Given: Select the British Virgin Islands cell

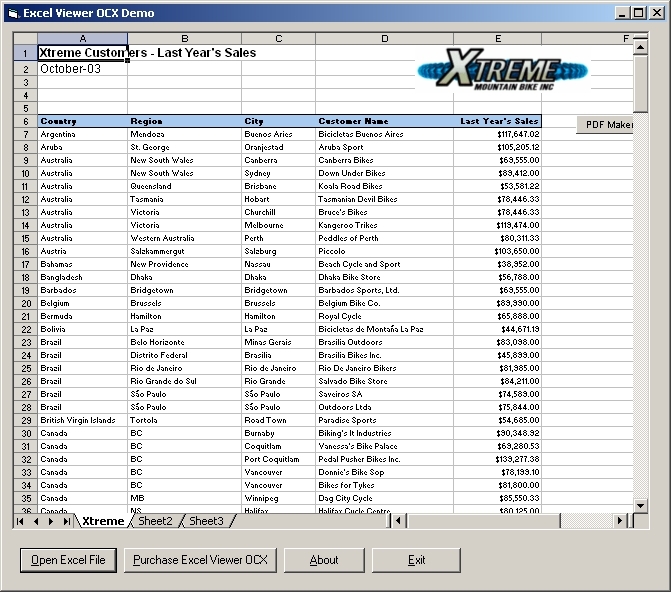Looking at the screenshot, I should point(83,420).
